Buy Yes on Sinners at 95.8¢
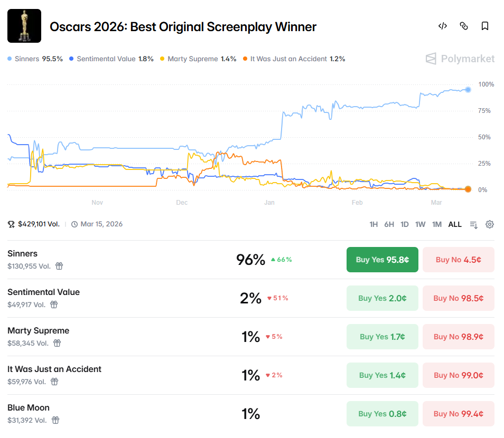 pyautogui.click(x=382, y=260)
